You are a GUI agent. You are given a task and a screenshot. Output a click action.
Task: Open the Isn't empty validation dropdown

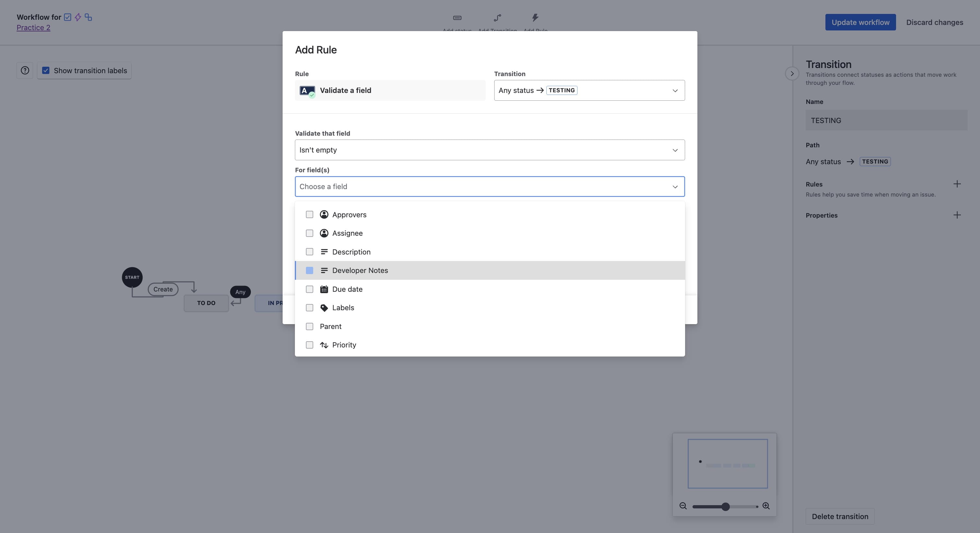tap(490, 150)
